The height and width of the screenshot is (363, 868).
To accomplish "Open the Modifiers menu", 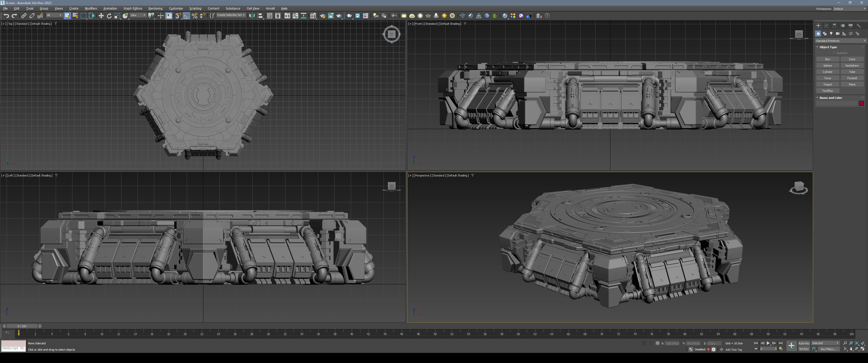I will coord(91,8).
